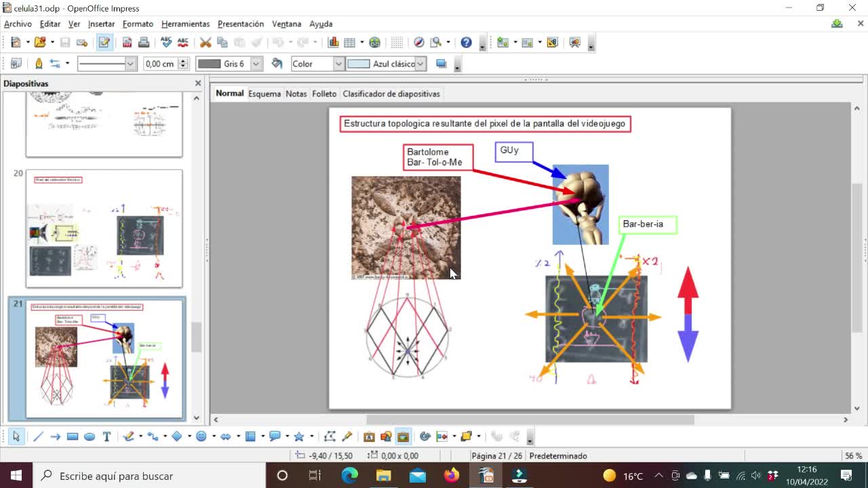Click the line width field

[x=161, y=64]
